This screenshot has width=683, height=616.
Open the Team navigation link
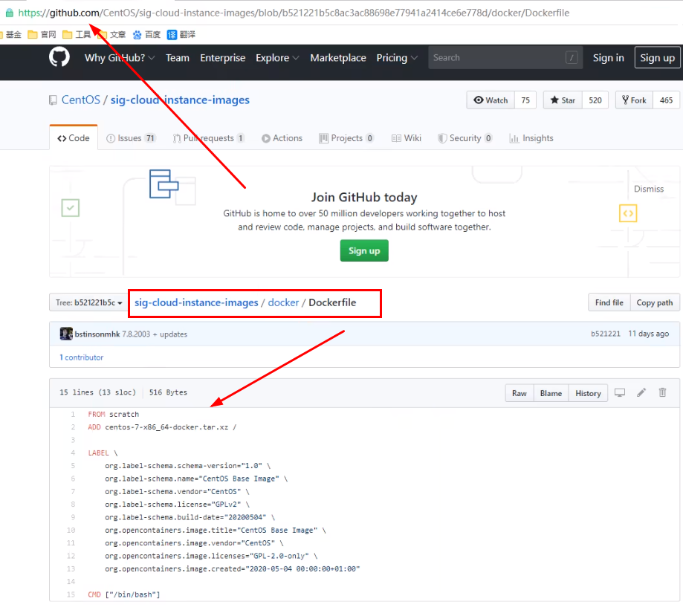point(178,57)
